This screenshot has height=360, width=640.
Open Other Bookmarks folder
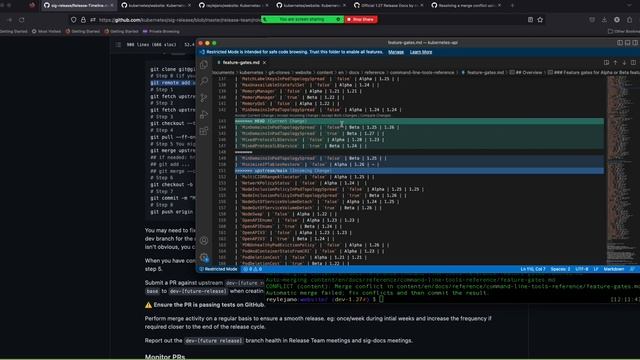[x=623, y=31]
